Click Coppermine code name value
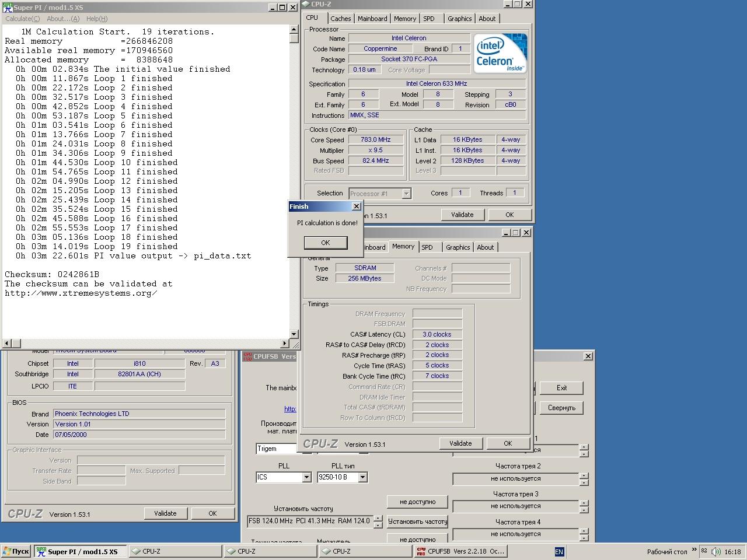The image size is (747, 560). 381,49
